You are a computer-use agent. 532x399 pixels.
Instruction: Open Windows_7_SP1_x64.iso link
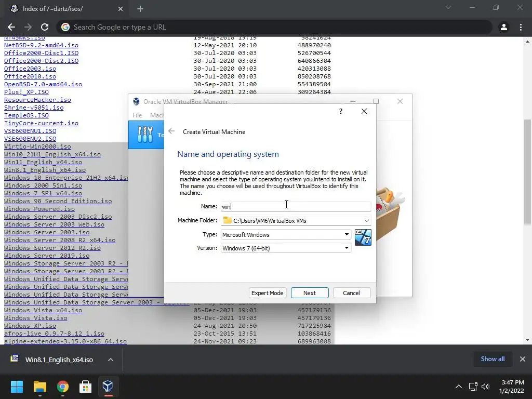point(43,193)
